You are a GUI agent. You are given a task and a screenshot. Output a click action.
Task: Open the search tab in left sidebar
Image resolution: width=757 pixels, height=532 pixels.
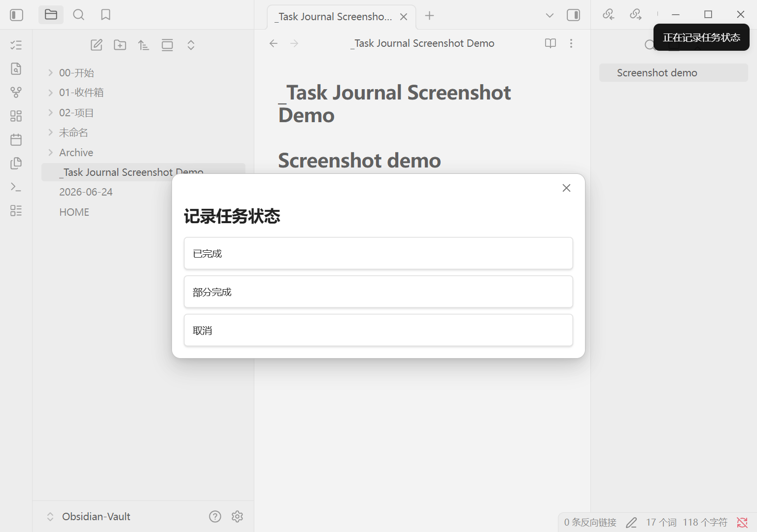click(x=78, y=15)
